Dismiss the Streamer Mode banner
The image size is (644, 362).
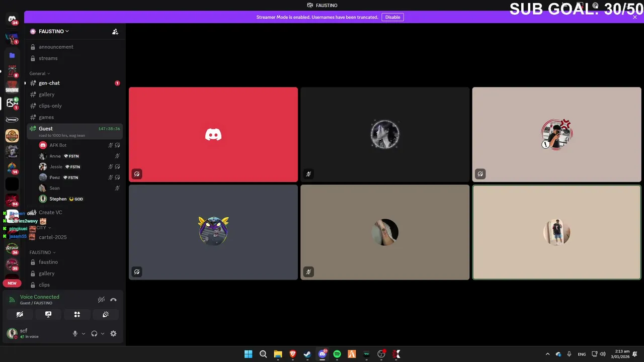[635, 17]
